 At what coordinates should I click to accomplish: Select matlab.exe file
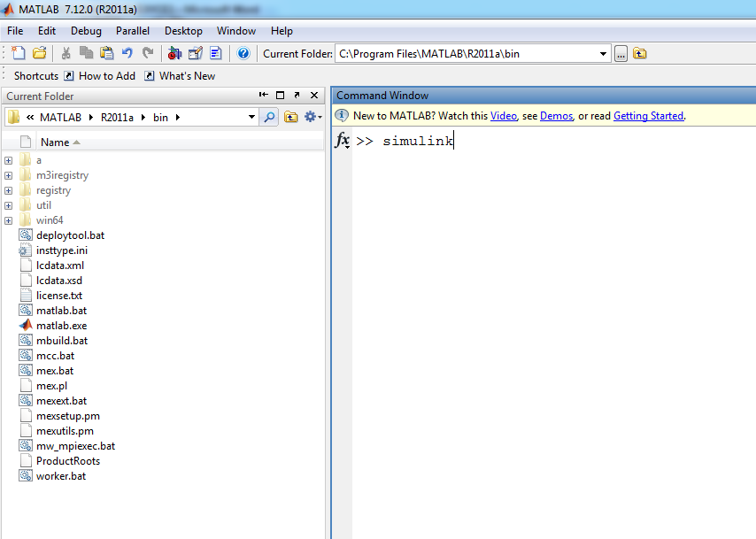click(61, 326)
